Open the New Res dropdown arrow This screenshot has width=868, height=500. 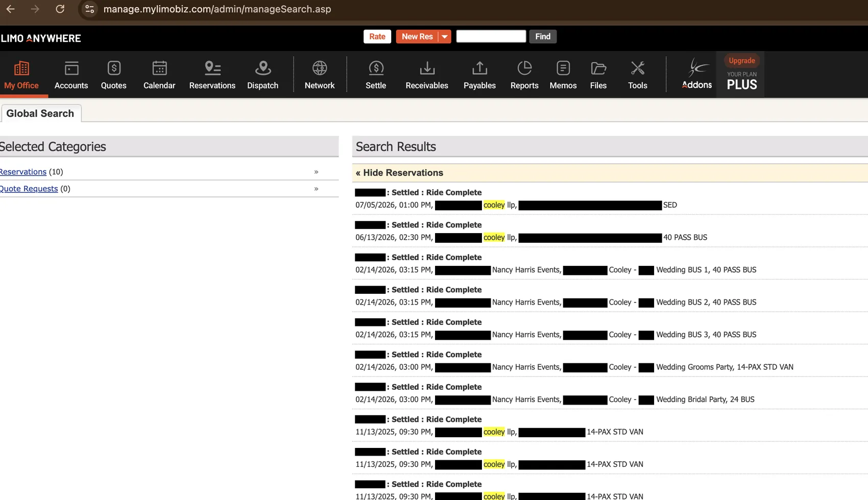445,37
